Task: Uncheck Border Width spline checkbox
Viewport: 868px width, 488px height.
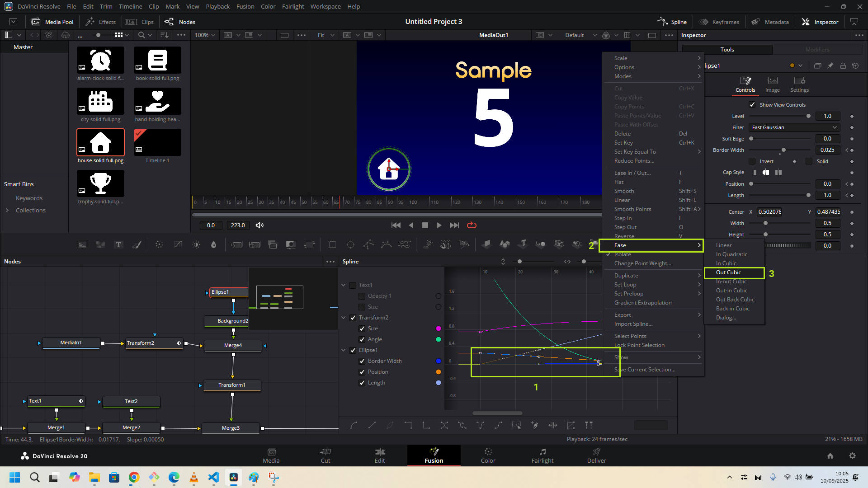Action: tap(362, 361)
